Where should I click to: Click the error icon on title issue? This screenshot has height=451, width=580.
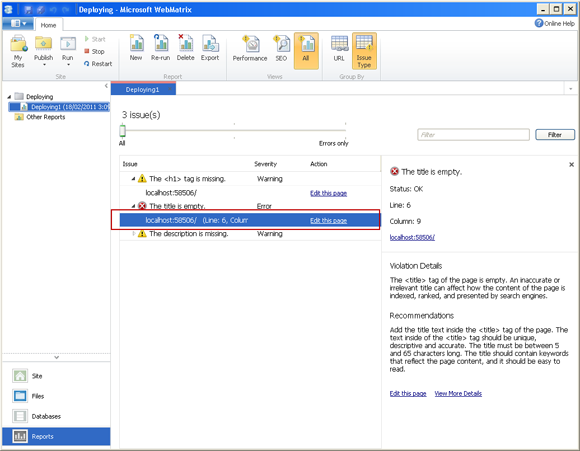(x=142, y=206)
